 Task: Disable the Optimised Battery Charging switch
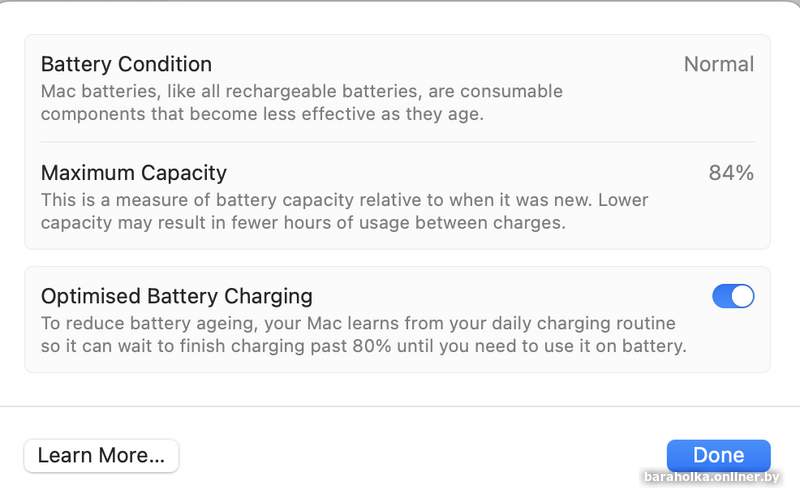(733, 296)
